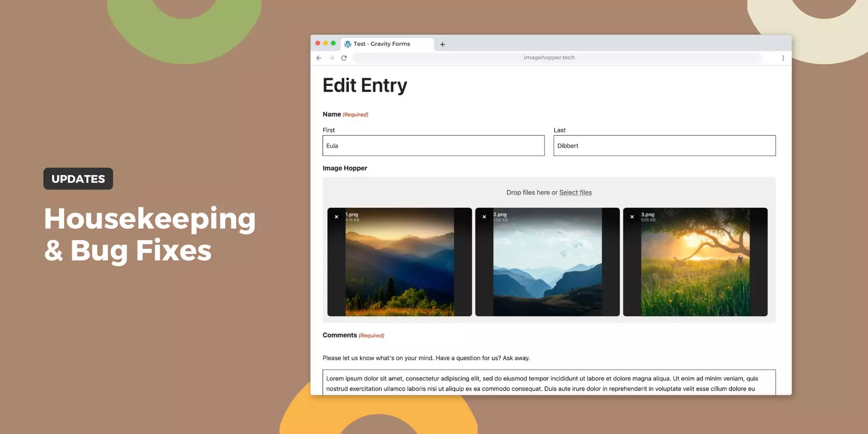Viewport: 868px width, 434px height.
Task: Click the browser forward arrow
Action: 331,58
